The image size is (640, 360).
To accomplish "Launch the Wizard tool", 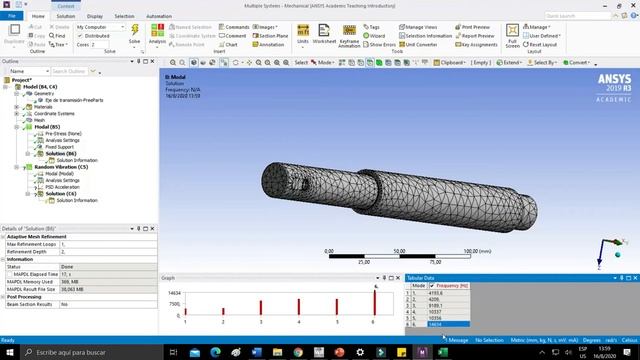I will coord(374,36).
